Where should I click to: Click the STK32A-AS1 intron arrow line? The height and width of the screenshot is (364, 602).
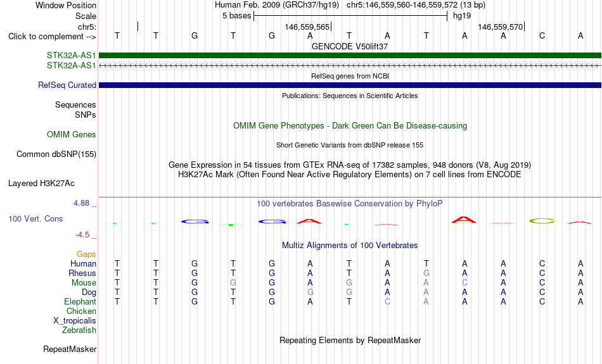[x=350, y=66]
